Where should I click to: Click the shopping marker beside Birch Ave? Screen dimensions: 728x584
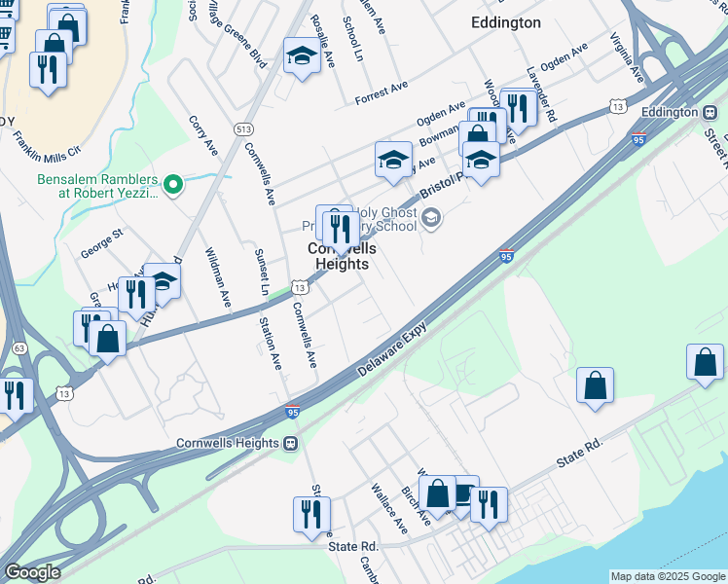[437, 496]
